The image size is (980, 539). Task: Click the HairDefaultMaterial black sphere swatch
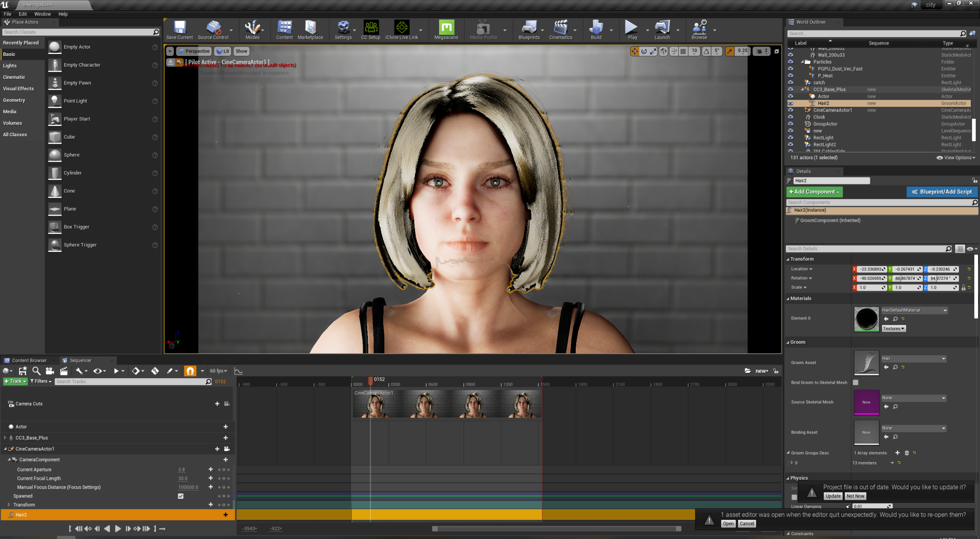tap(866, 319)
